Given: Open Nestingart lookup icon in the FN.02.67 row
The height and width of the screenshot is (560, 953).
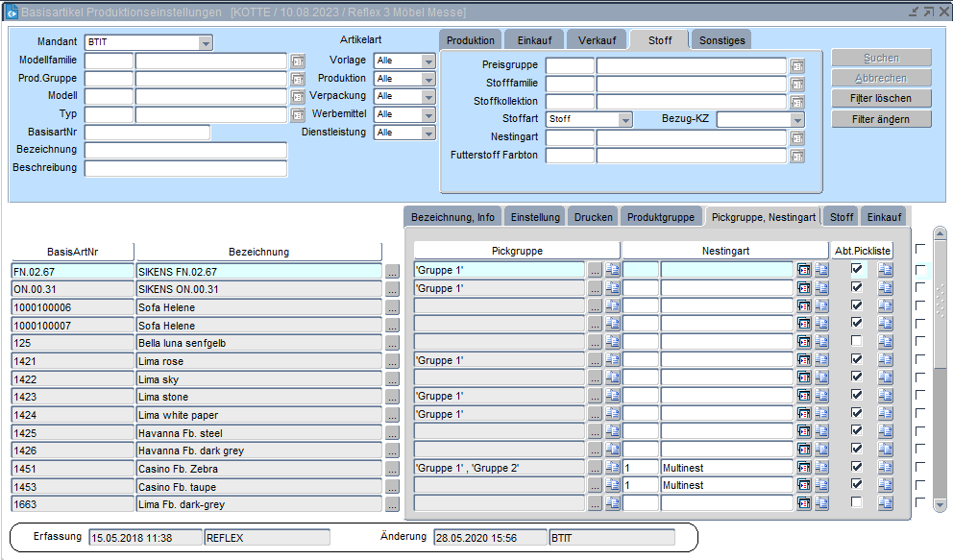Looking at the screenshot, I should (x=803, y=272).
